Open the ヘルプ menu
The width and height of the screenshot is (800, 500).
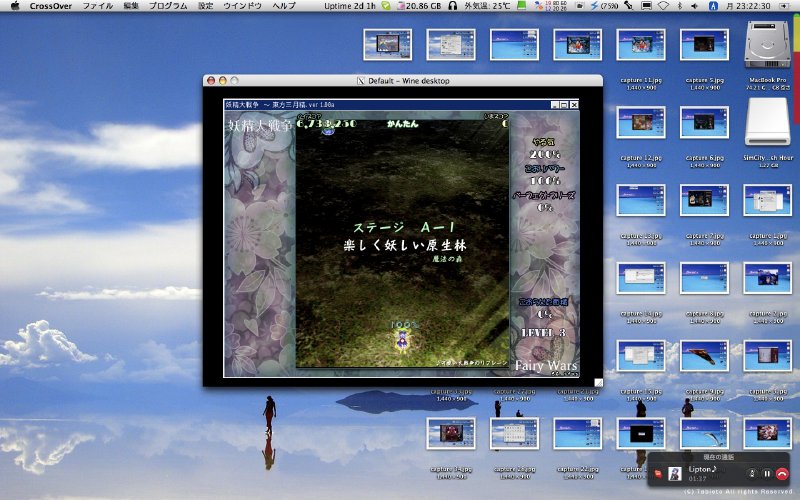click(x=284, y=6)
